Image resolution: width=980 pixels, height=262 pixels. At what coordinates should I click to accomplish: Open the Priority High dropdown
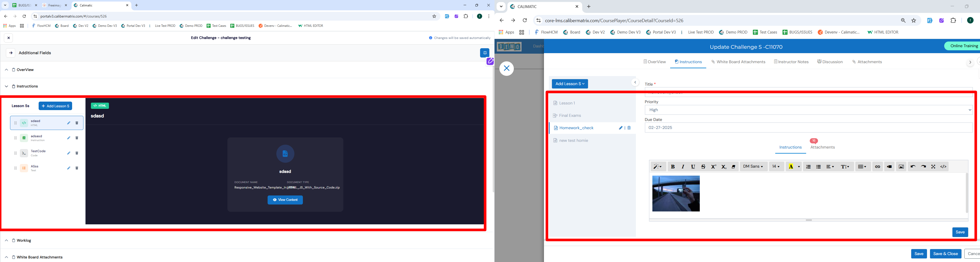809,110
